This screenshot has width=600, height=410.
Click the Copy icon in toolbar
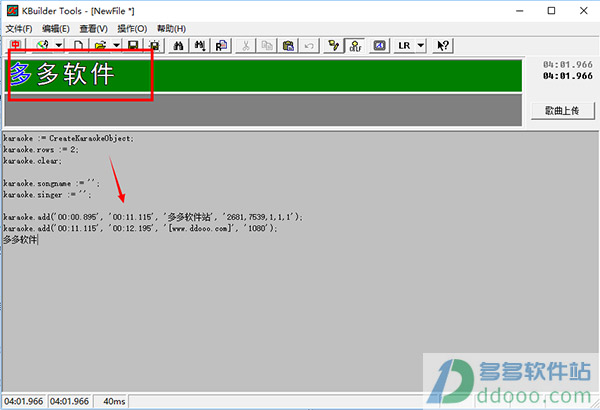click(267, 46)
